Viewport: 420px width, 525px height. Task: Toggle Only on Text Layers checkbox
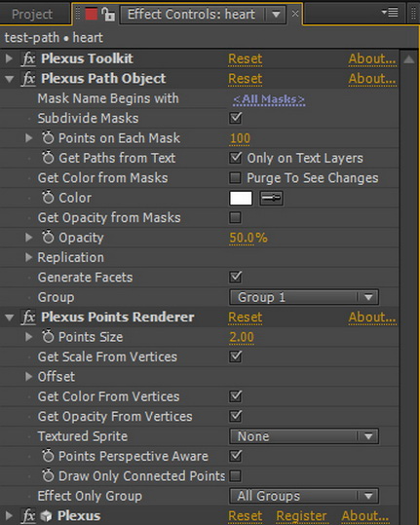[236, 158]
